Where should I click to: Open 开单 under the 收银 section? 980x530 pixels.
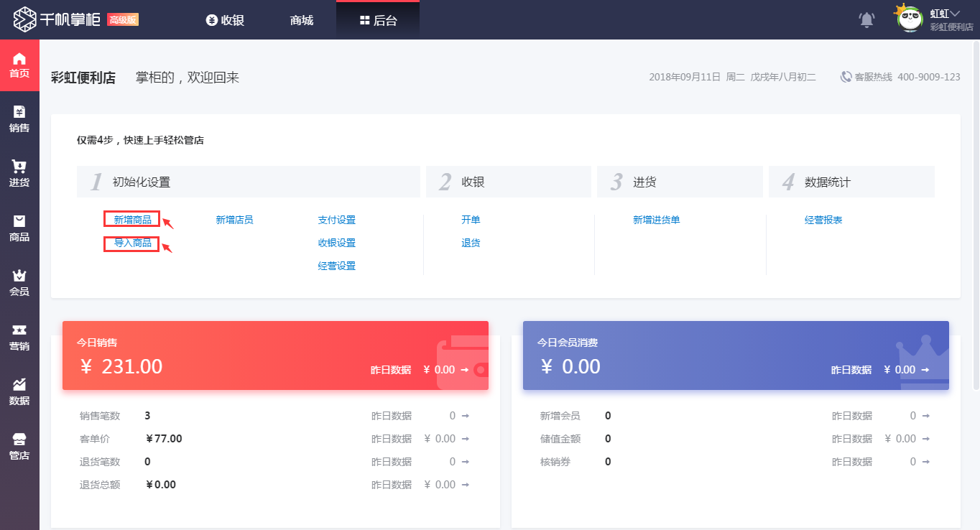click(x=471, y=219)
